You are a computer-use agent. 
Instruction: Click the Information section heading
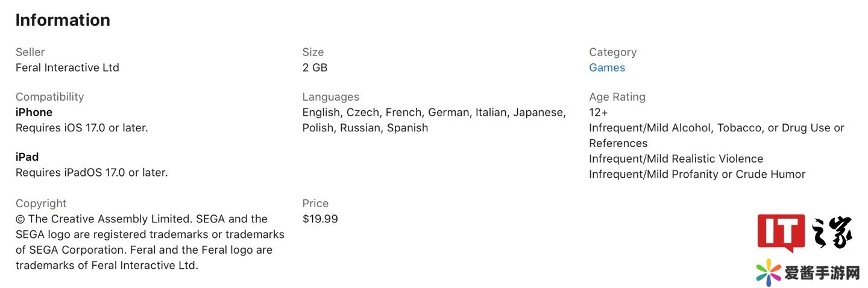point(63,20)
